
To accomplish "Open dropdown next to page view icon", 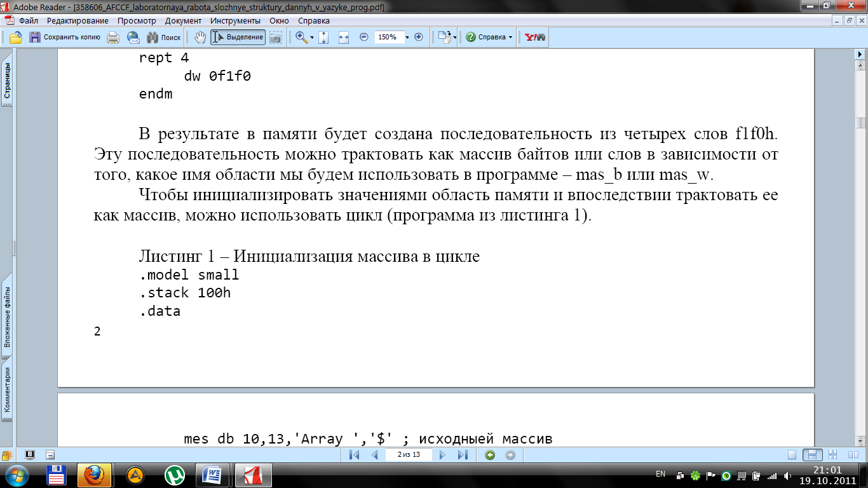I will (455, 37).
